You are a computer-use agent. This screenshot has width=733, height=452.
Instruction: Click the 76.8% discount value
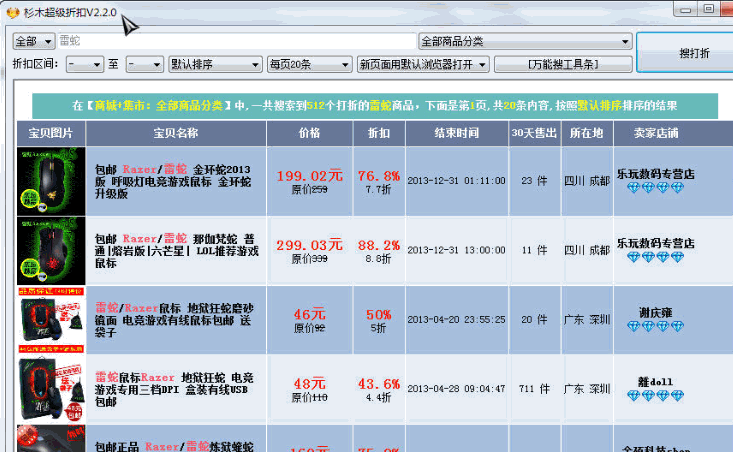379,176
